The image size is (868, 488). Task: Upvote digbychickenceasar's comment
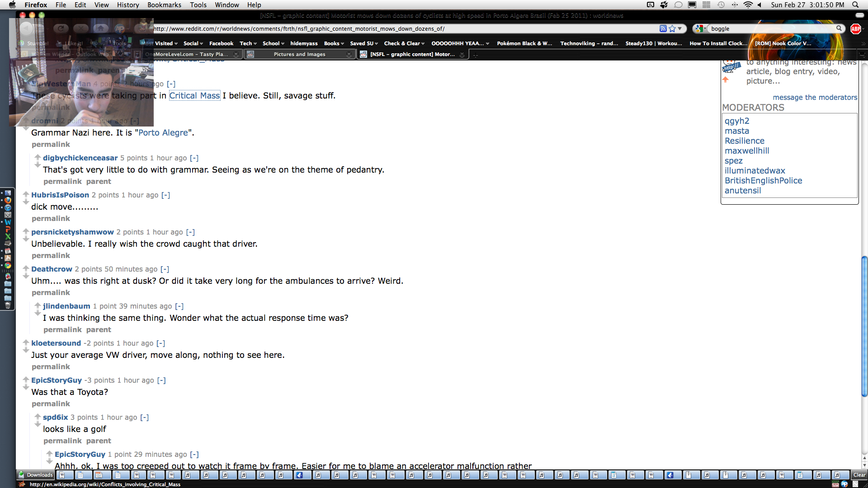(x=38, y=156)
